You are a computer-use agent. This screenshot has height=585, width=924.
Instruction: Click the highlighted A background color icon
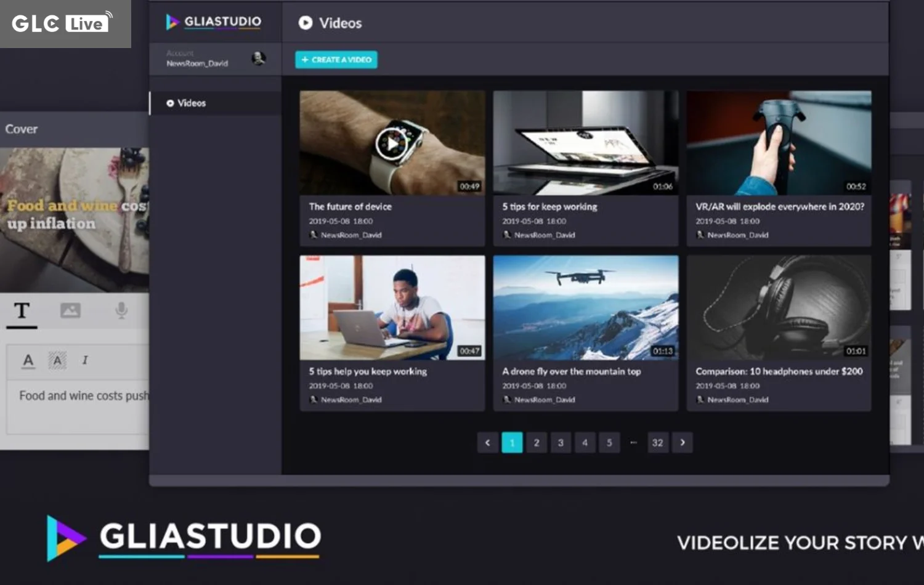[x=57, y=360]
